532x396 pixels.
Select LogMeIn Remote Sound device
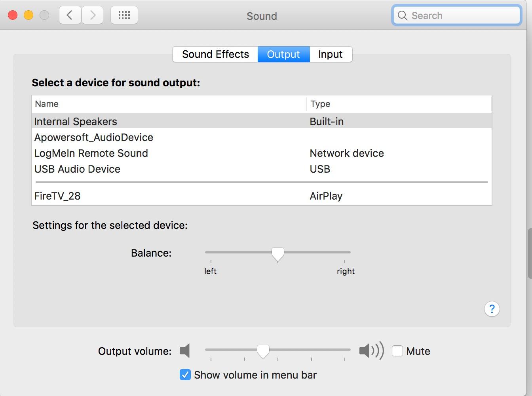tap(91, 153)
